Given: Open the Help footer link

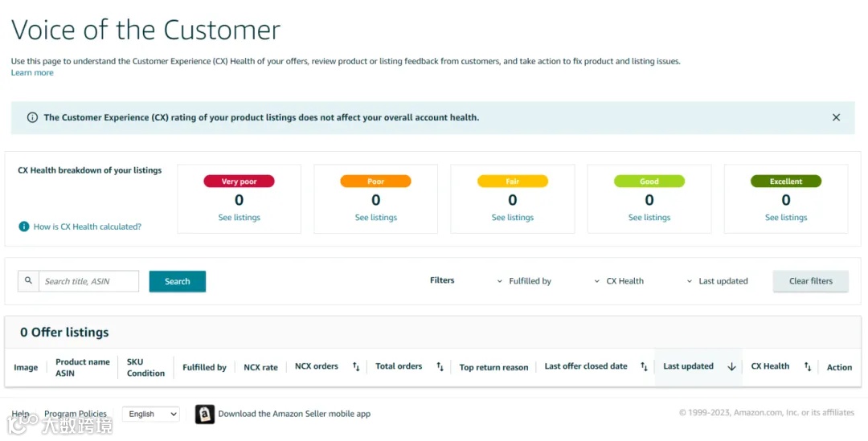Looking at the screenshot, I should tap(20, 414).
